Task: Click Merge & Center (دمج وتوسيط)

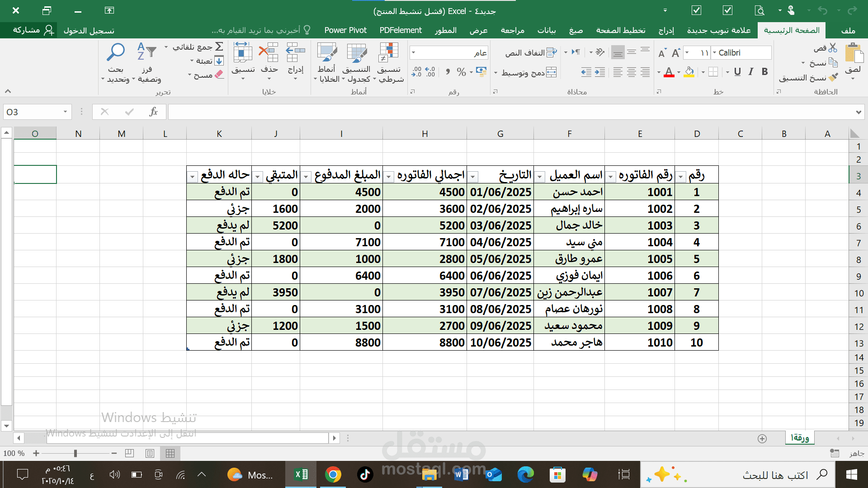Action: 528,72
